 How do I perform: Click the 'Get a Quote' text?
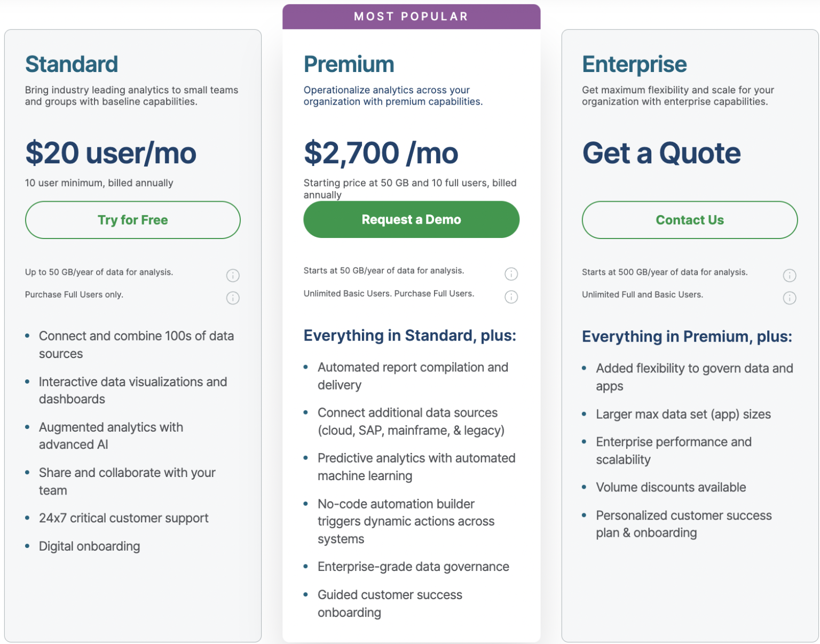click(x=661, y=153)
